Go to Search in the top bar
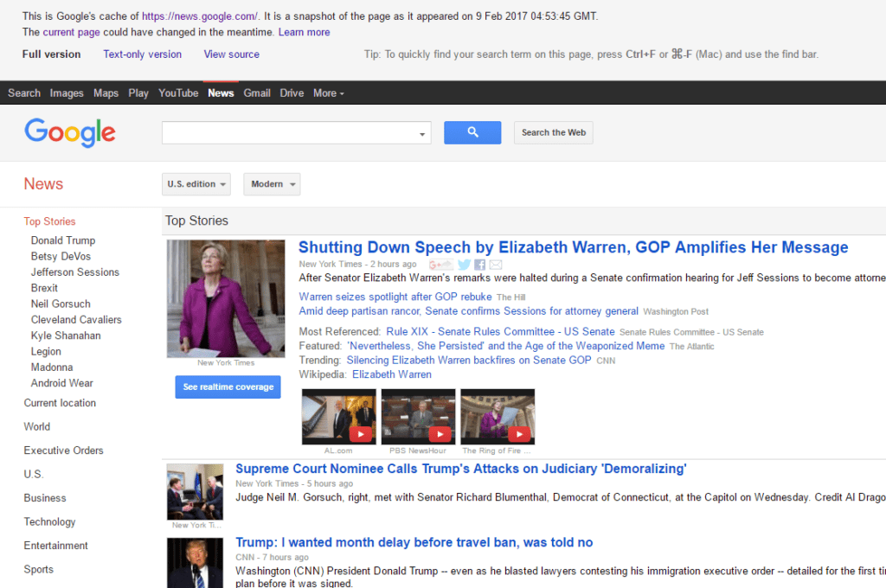This screenshot has height=588, width=886. [24, 93]
